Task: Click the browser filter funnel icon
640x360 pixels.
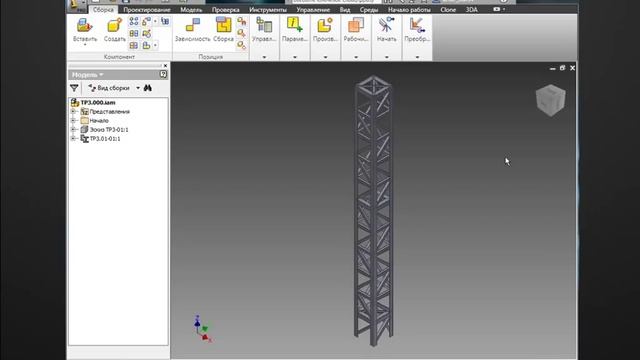Action: tap(74, 88)
